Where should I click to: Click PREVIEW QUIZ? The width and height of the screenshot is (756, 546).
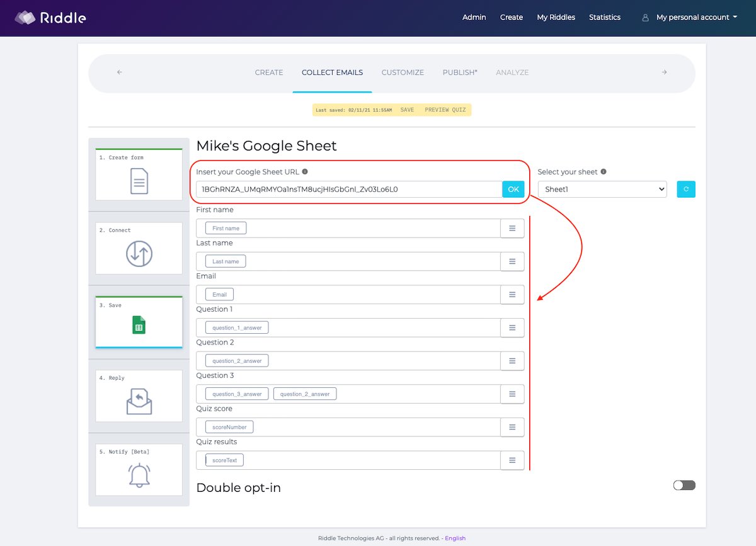pos(445,110)
